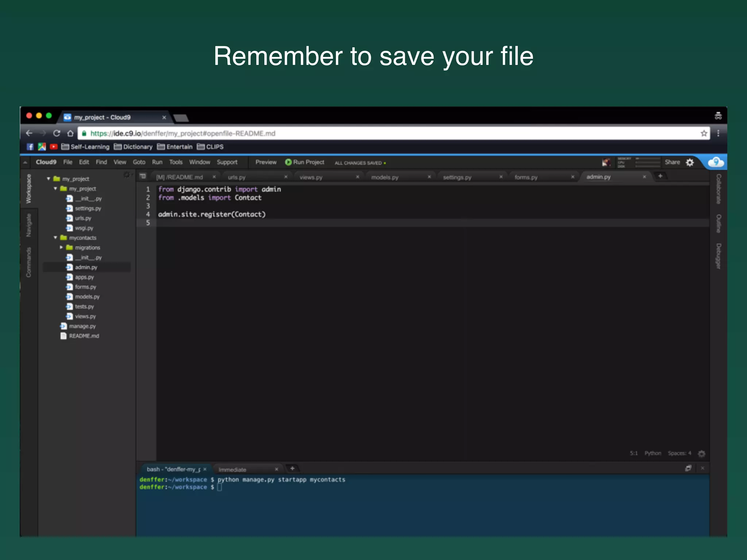The image size is (747, 560).
Task: Click the Preview button
Action: point(266,162)
